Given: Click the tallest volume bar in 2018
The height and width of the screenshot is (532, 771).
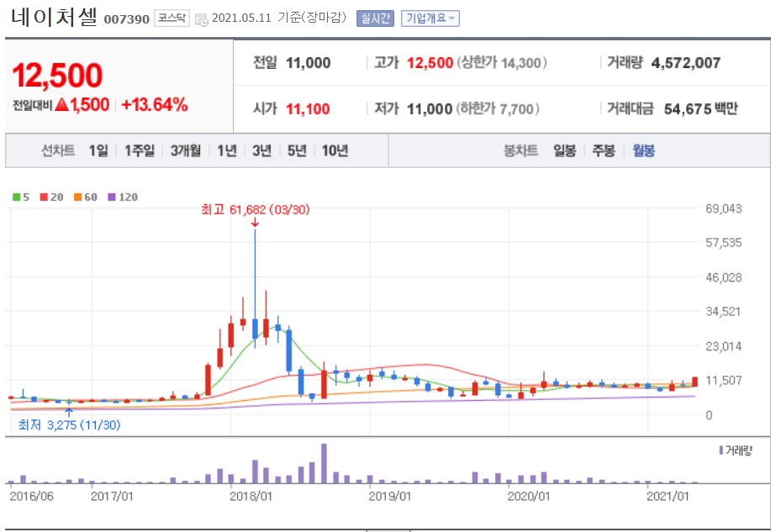Looking at the screenshot, I should (324, 463).
